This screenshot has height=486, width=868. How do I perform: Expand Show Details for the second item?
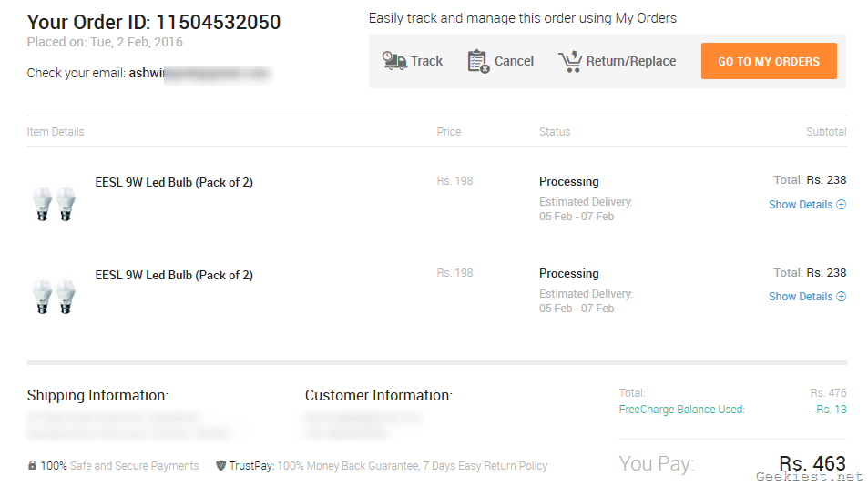(801, 297)
